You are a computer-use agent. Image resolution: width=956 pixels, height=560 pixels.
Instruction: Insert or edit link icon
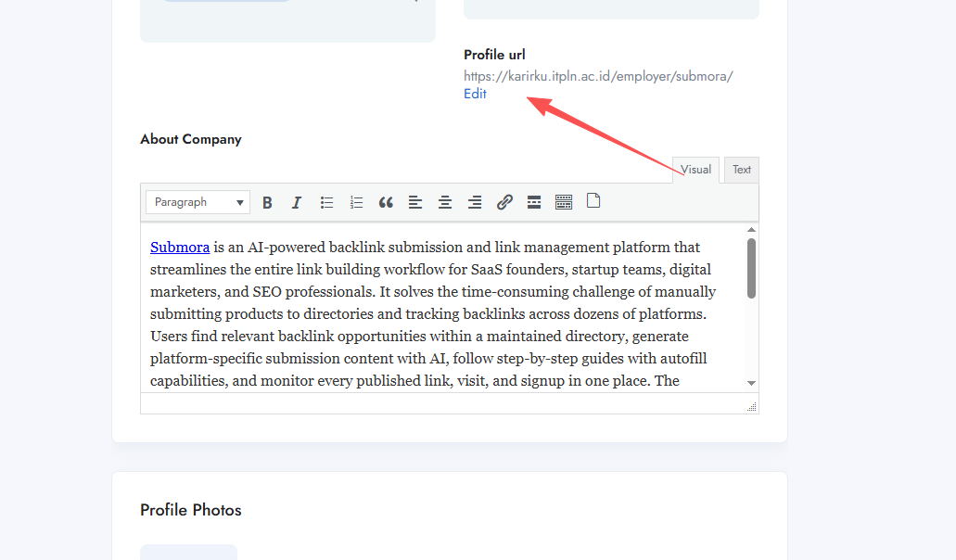(504, 202)
